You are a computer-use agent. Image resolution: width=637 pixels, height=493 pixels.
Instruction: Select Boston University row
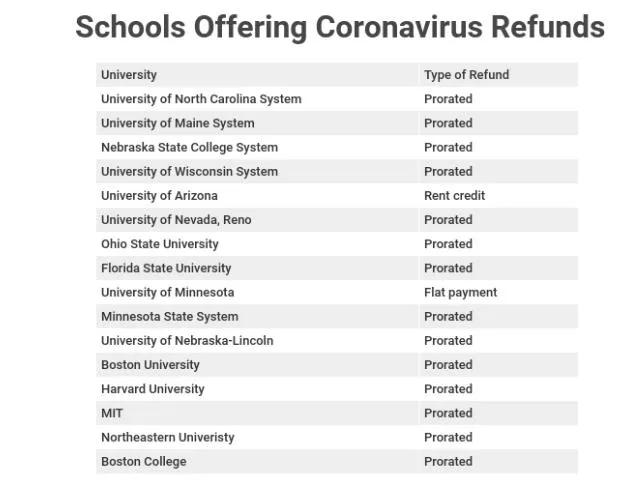pyautogui.click(x=150, y=365)
